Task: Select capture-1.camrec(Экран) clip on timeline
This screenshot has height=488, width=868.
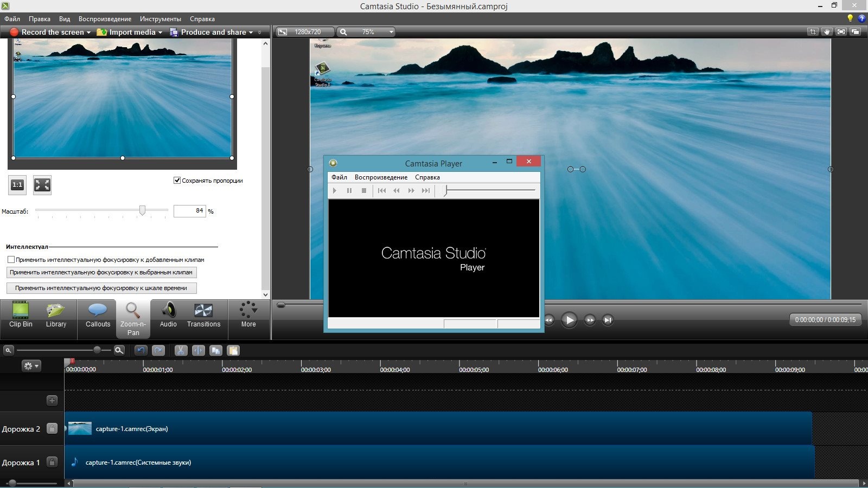Action: click(438, 428)
